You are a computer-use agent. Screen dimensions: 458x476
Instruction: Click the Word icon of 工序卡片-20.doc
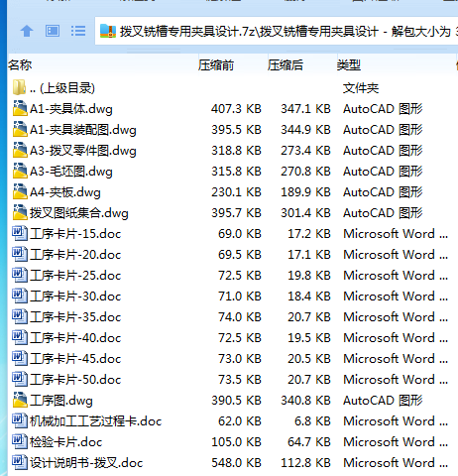pos(20,254)
